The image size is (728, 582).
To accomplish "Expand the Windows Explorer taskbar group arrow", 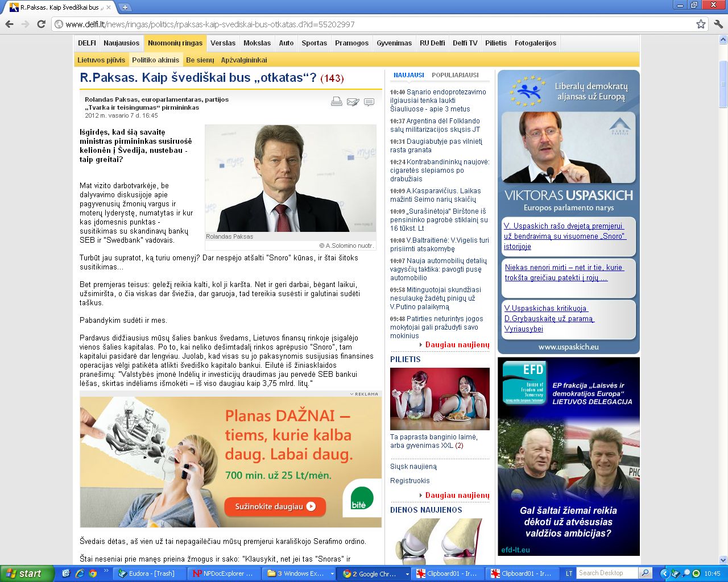I will coord(332,574).
